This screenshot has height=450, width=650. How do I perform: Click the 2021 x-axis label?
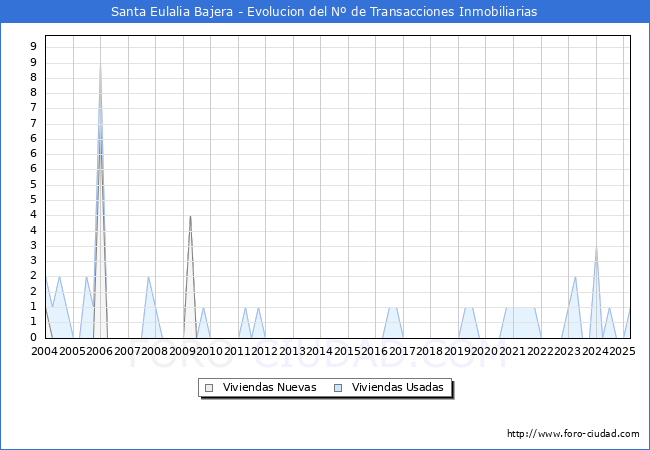point(512,351)
